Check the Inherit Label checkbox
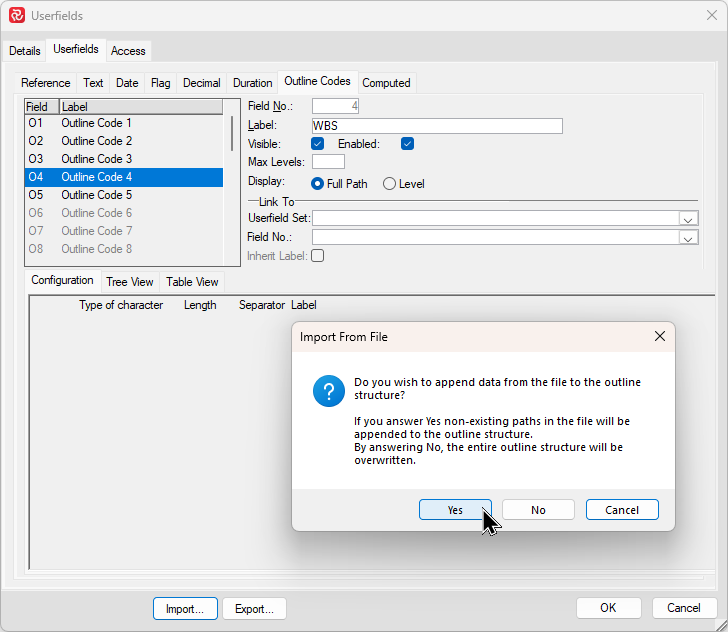Screen dimensions: 728x632 coord(318,256)
